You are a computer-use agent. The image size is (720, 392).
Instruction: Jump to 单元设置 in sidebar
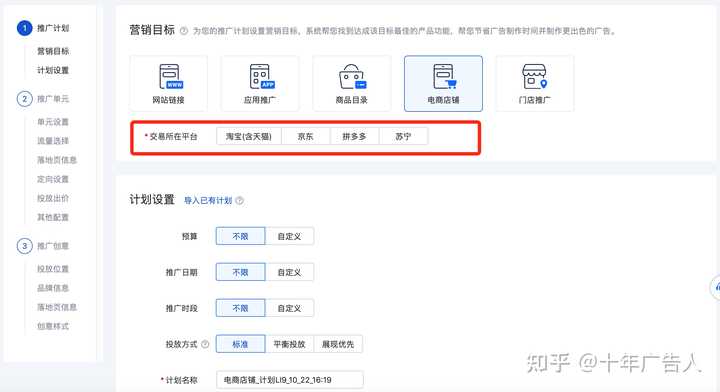point(53,122)
